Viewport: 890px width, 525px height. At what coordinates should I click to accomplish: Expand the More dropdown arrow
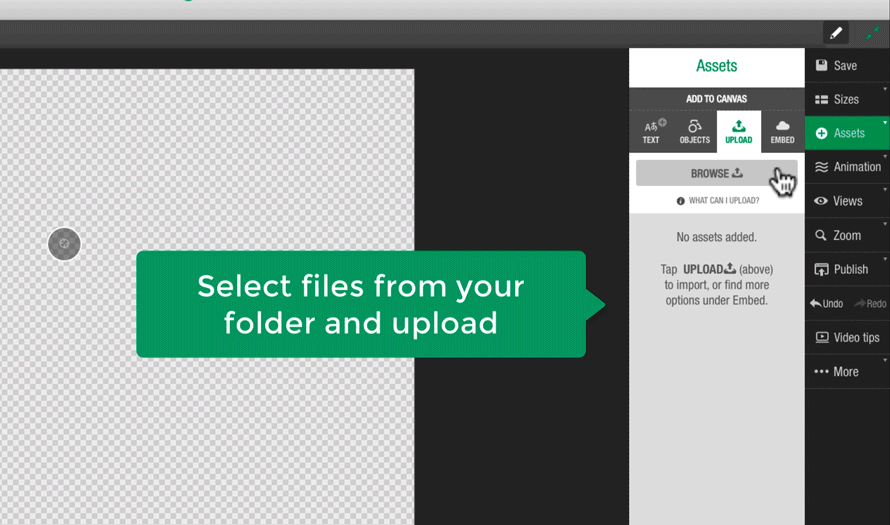click(x=884, y=360)
